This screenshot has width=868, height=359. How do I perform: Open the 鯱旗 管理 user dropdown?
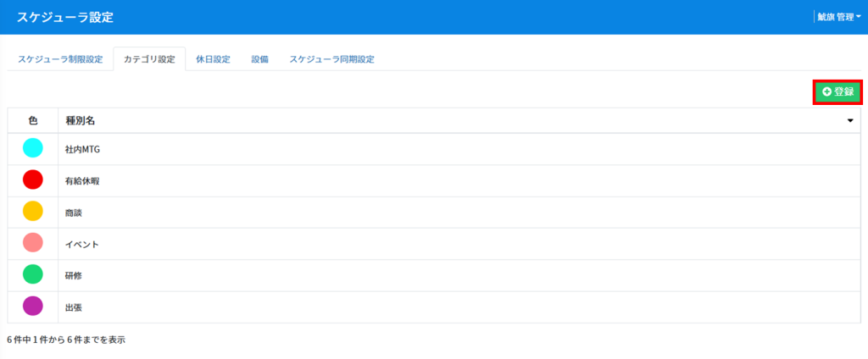838,17
